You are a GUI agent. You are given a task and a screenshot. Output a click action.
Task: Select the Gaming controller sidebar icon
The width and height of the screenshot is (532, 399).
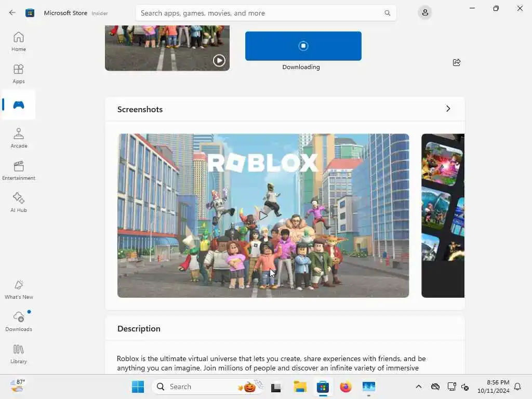[19, 105]
